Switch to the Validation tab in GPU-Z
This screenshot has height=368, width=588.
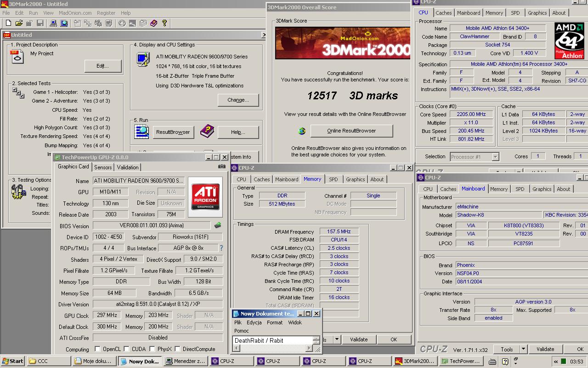click(128, 167)
